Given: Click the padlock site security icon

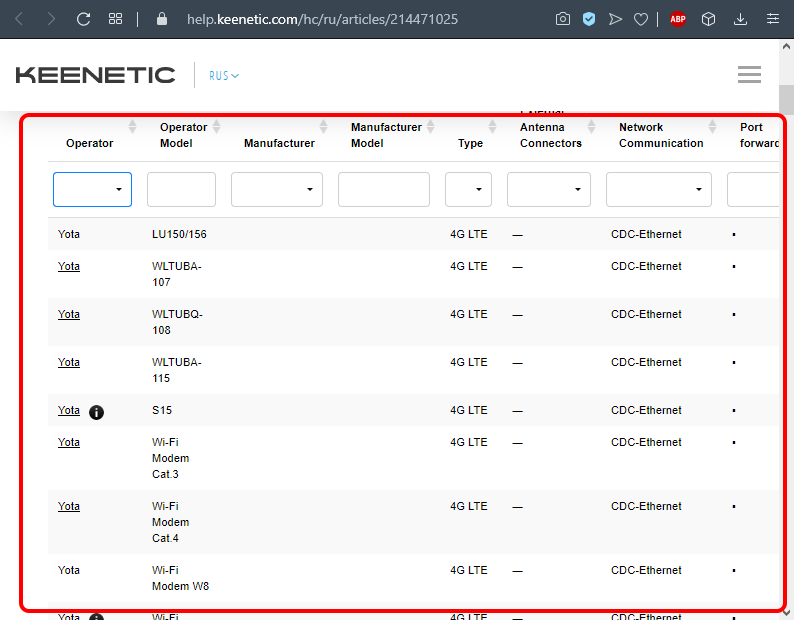Looking at the screenshot, I should [x=162, y=19].
